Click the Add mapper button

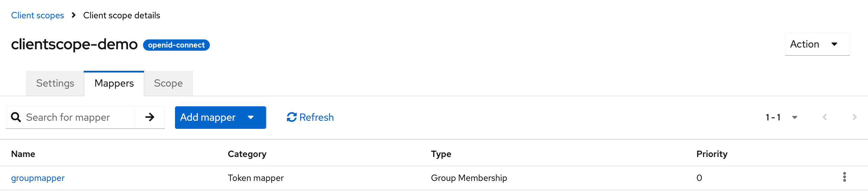coord(208,117)
